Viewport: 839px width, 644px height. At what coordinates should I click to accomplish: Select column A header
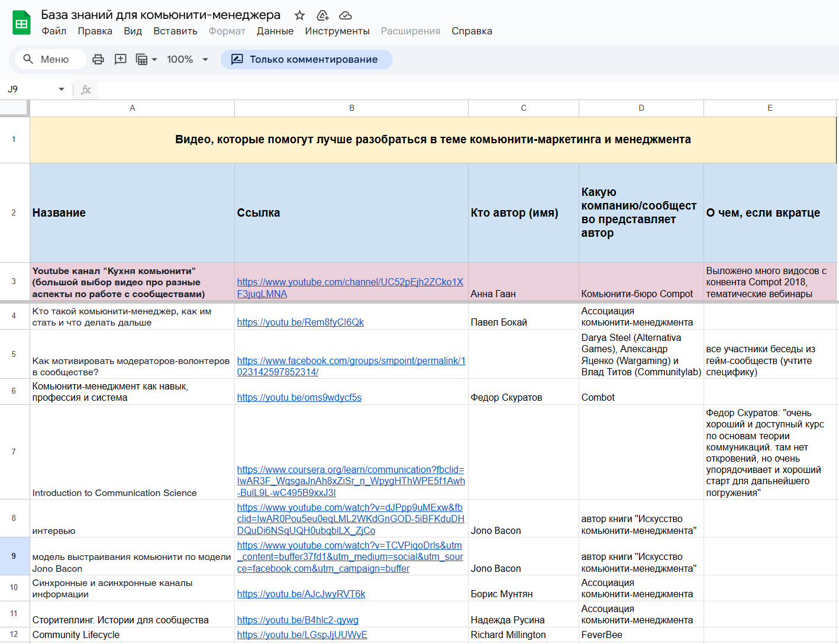pyautogui.click(x=132, y=108)
